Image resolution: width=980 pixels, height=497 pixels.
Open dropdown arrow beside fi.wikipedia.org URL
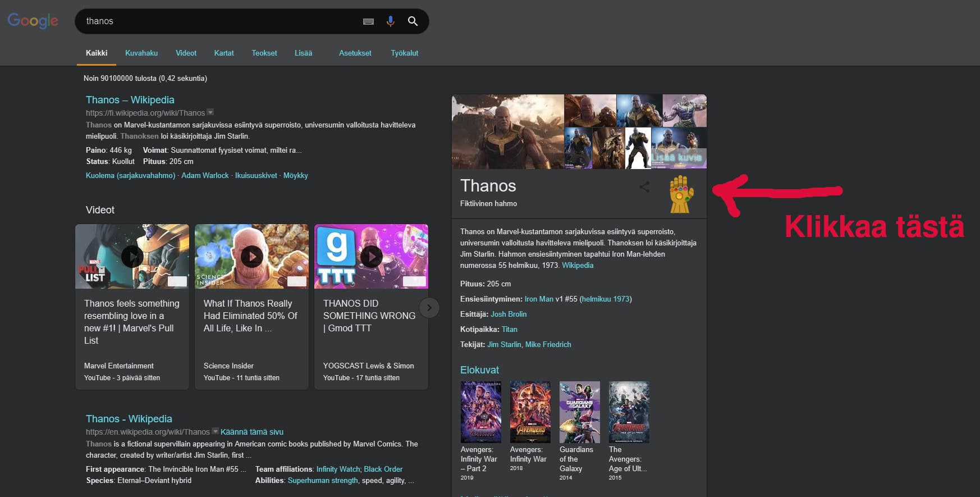pos(210,112)
